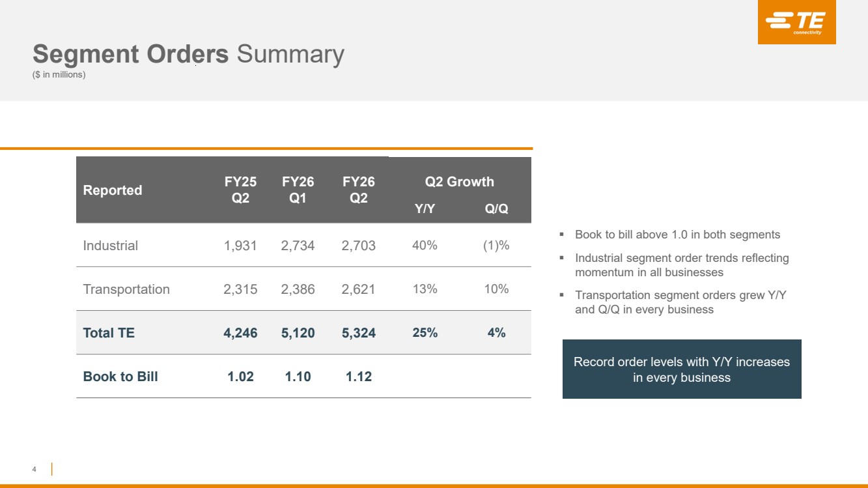Click the Total TE value 5,324
Image resolution: width=868 pixels, height=488 pixels.
[x=358, y=333]
